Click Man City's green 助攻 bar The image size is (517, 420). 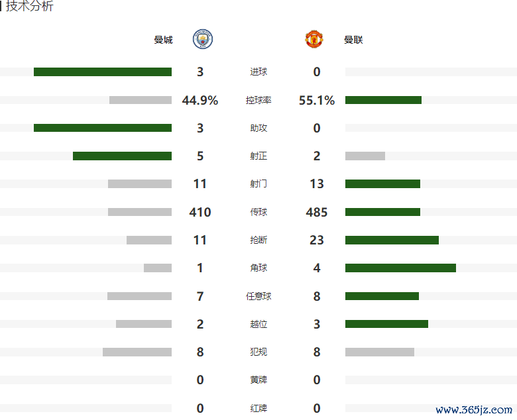(103, 128)
